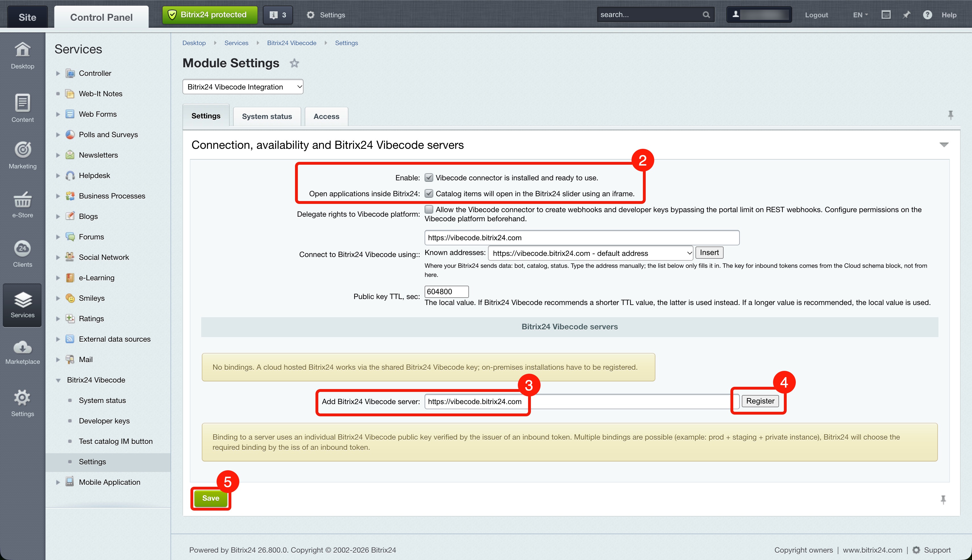
Task: Toggle the Enable Vibecode connector checkbox
Action: tap(429, 178)
